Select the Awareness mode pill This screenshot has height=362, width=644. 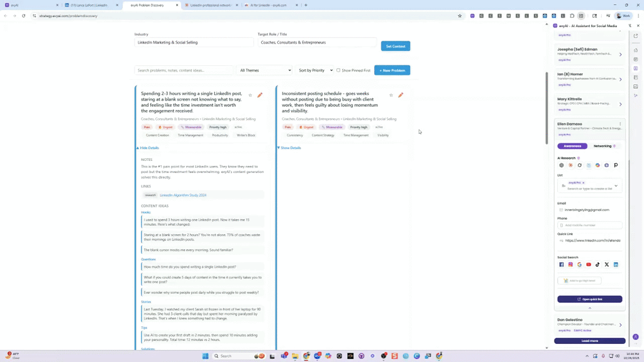[572, 146]
